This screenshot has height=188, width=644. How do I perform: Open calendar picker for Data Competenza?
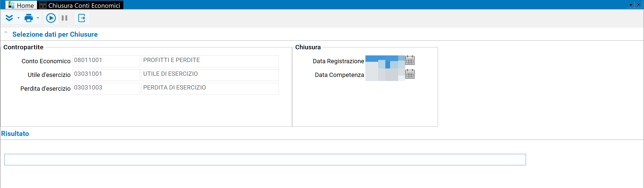coord(410,74)
